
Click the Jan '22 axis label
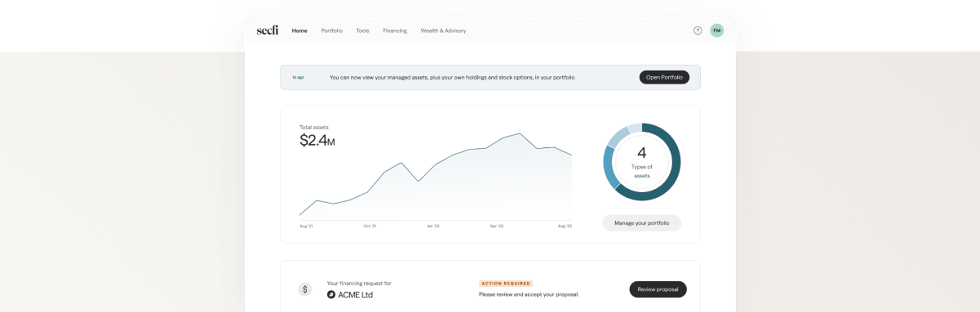point(433,226)
